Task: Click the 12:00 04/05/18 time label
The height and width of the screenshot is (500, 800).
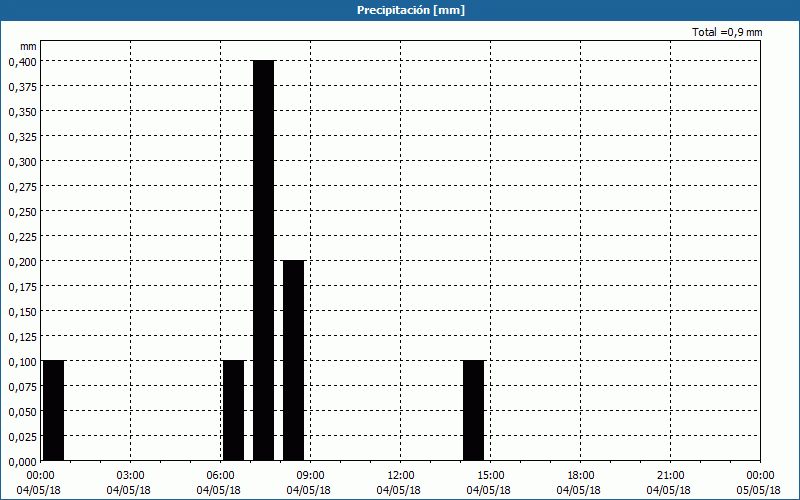Action: pyautogui.click(x=398, y=483)
